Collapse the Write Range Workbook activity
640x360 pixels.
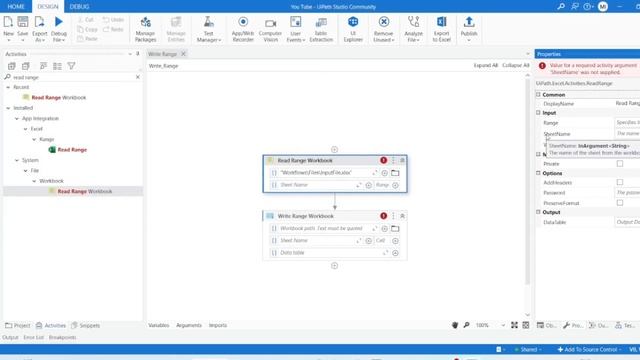[x=402, y=216]
